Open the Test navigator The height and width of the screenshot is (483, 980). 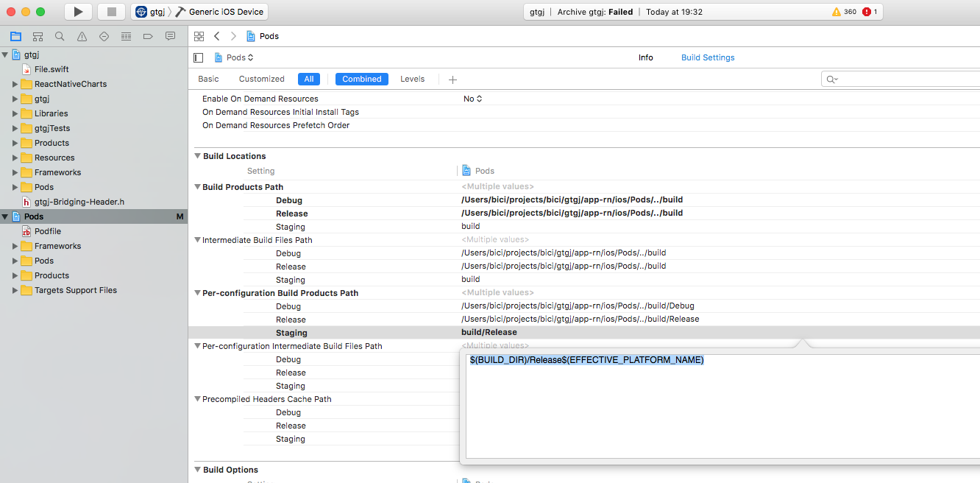pyautogui.click(x=104, y=36)
